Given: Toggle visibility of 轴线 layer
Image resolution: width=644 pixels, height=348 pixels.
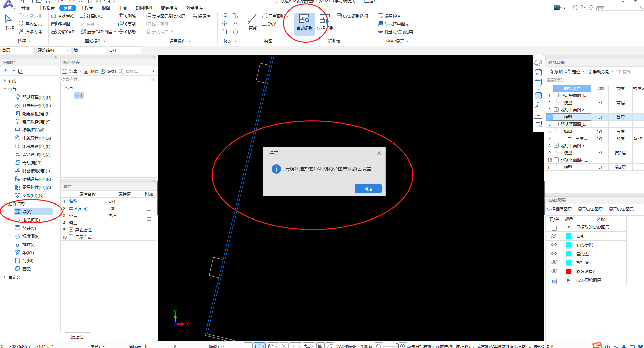Looking at the screenshot, I should (554, 236).
